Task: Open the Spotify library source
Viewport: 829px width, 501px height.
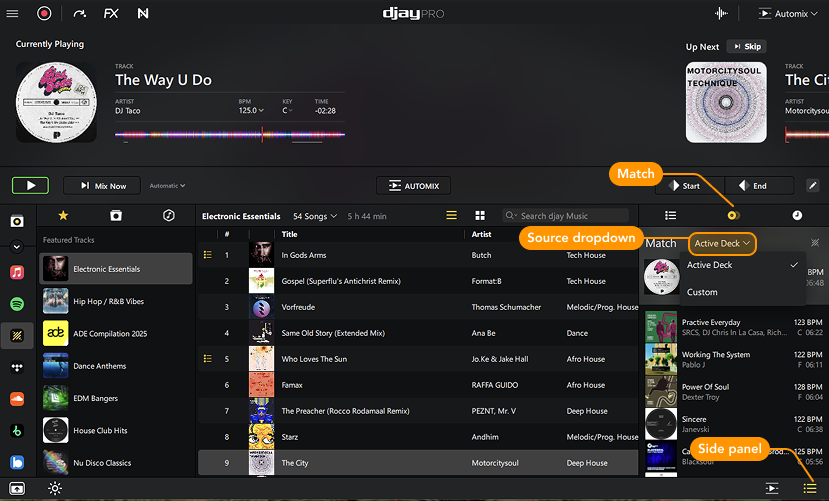Action: (17, 303)
